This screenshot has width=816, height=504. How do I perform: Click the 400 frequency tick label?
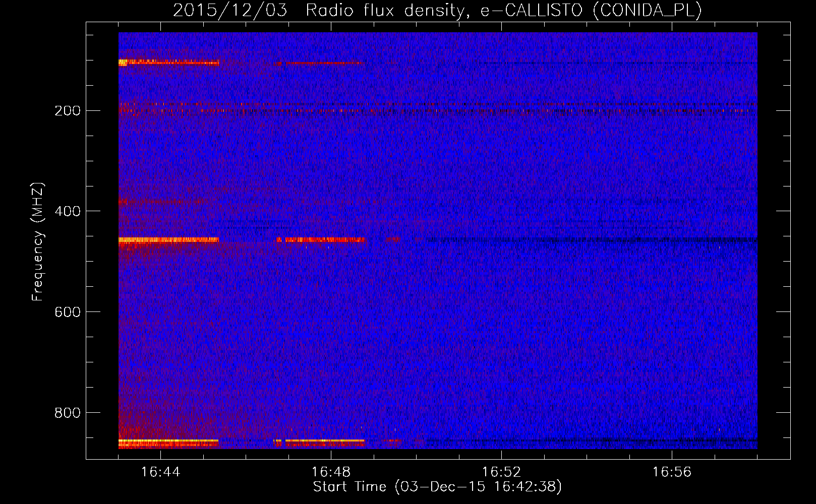click(68, 212)
